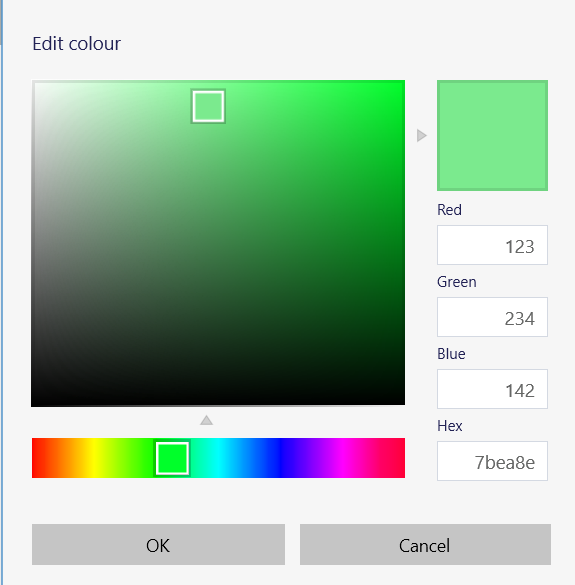Confirm the colour with OK
The image size is (575, 585).
(x=158, y=545)
